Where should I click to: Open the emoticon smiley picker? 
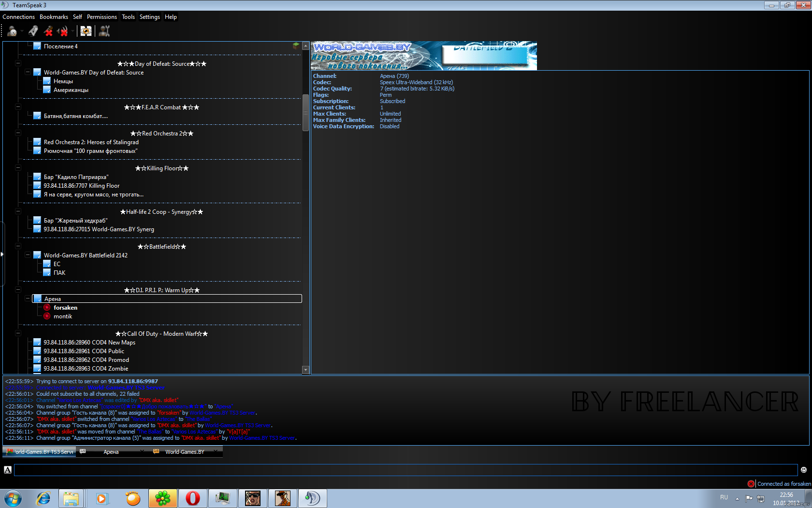coord(804,470)
